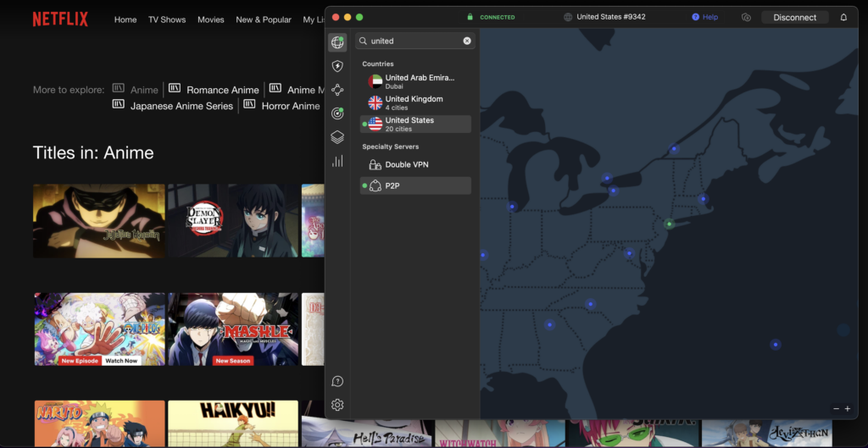This screenshot has width=868, height=448.
Task: Open the Jujutsu Kaisen thumbnail
Action: pos(99,221)
